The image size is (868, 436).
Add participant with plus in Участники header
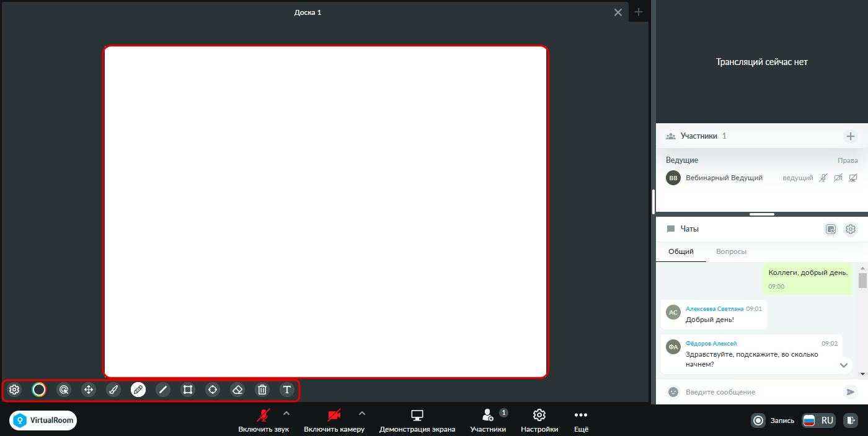click(x=851, y=136)
